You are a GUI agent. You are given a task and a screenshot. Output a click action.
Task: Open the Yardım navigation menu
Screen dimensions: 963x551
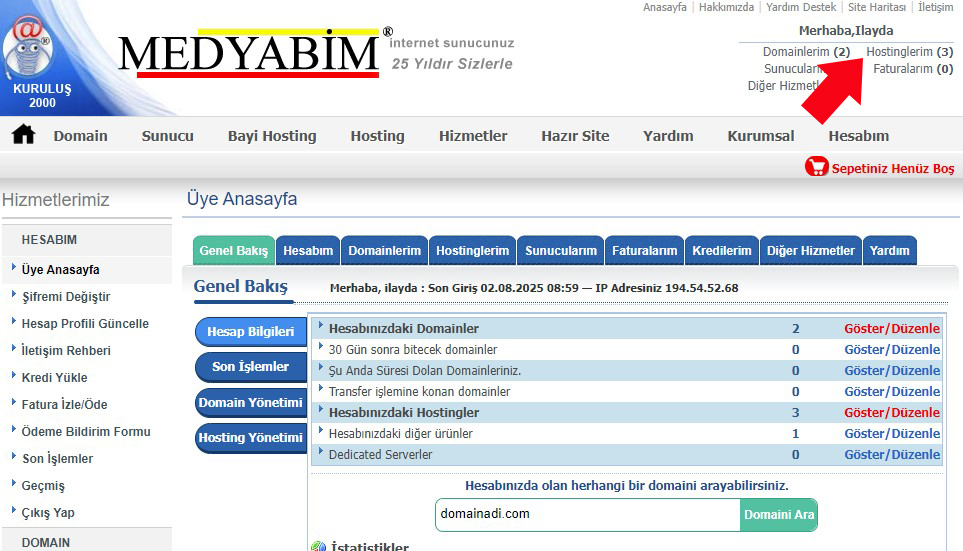coord(668,136)
